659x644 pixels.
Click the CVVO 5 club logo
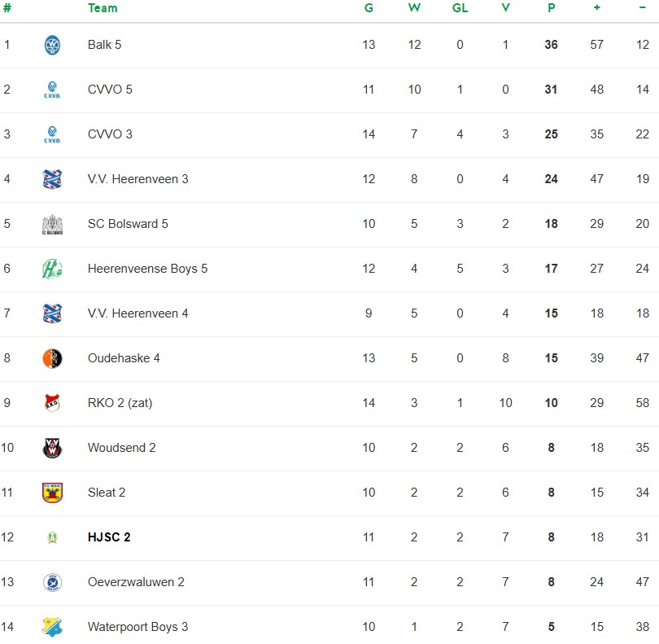coord(52,90)
